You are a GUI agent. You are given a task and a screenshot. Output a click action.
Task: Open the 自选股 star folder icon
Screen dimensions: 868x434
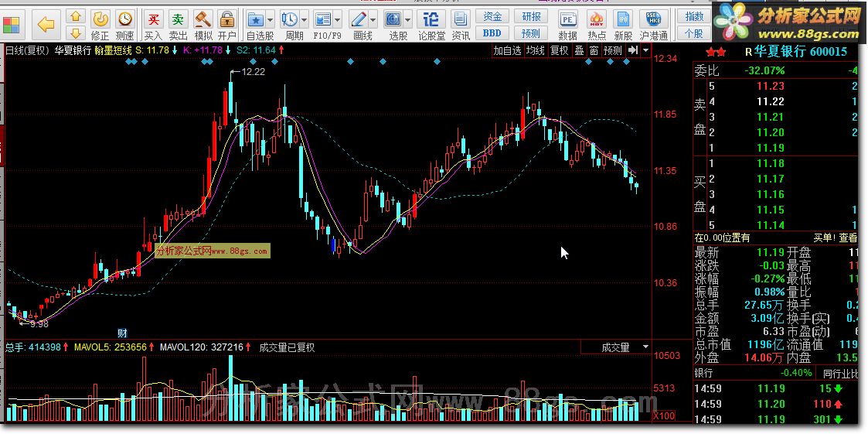[257, 21]
